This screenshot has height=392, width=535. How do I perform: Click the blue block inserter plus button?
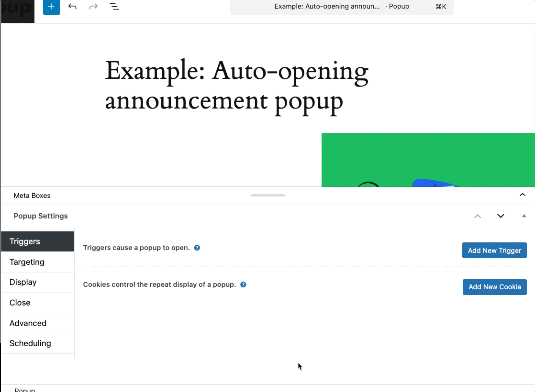(x=51, y=7)
